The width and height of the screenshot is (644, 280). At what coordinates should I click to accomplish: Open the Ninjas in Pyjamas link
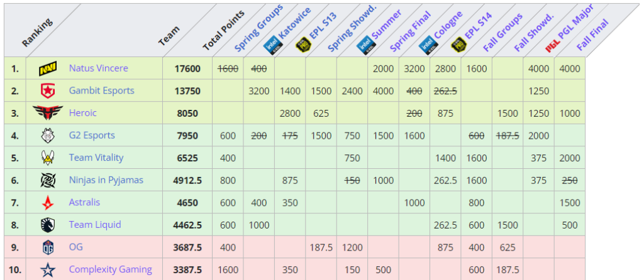[106, 180]
